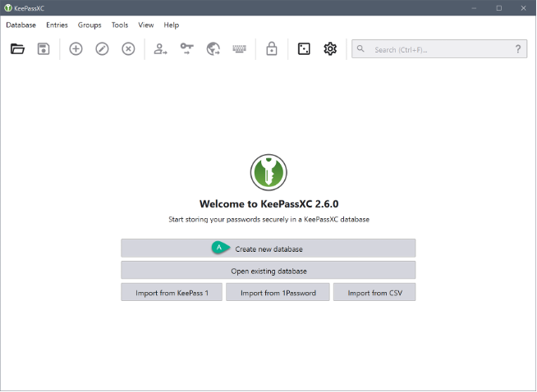537x392 pixels.
Task: Open settings with the gear icon
Action: coord(330,49)
